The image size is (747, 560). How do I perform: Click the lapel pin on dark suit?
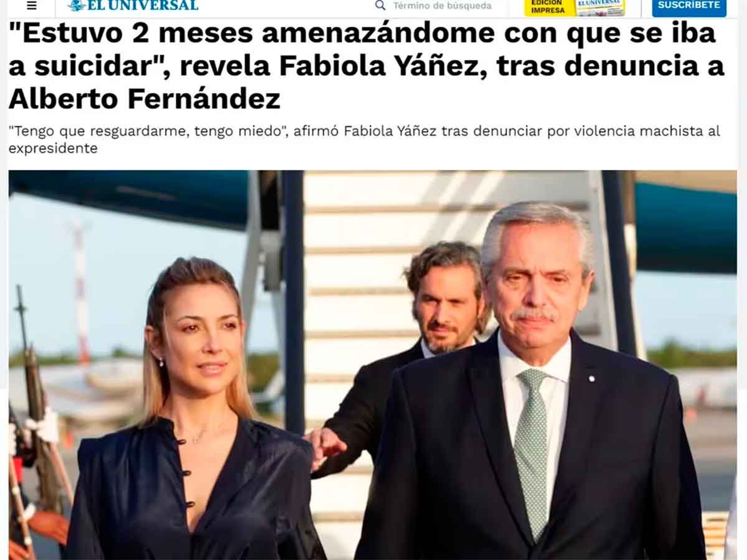(591, 378)
